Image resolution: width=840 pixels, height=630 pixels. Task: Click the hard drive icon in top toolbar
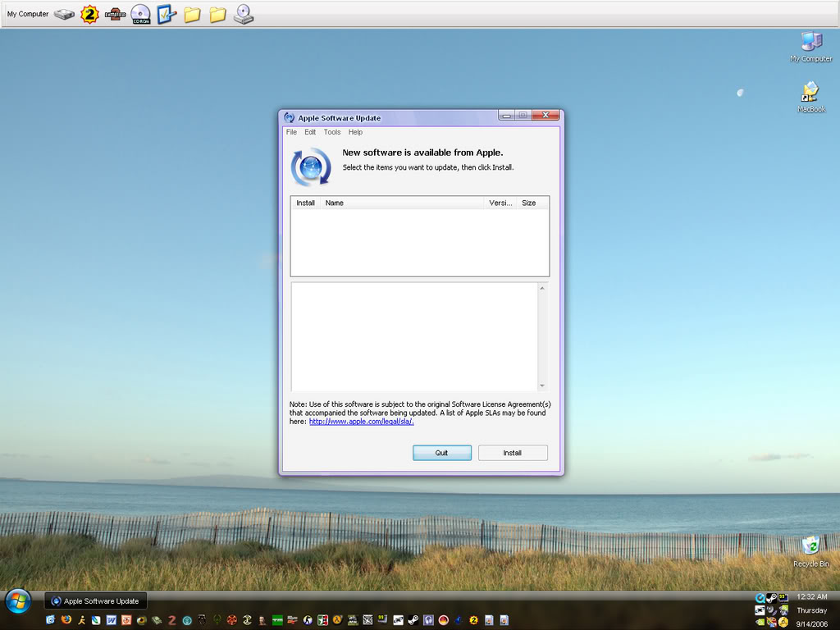(64, 15)
